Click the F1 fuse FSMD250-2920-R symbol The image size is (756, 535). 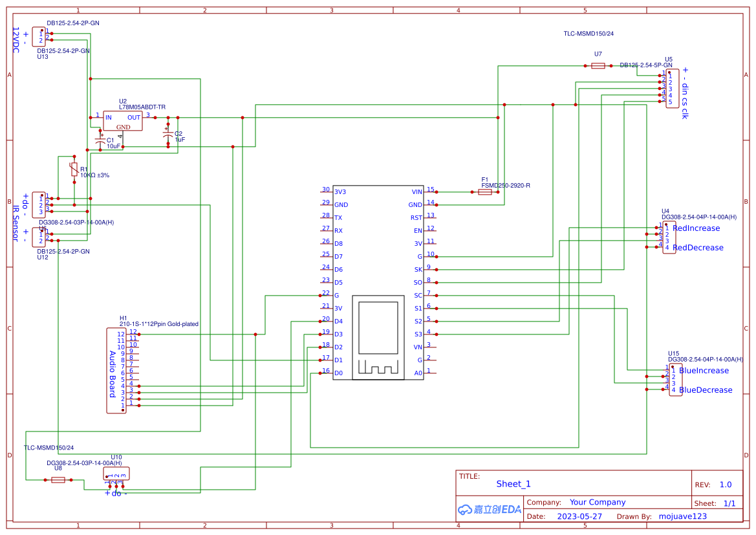click(484, 192)
